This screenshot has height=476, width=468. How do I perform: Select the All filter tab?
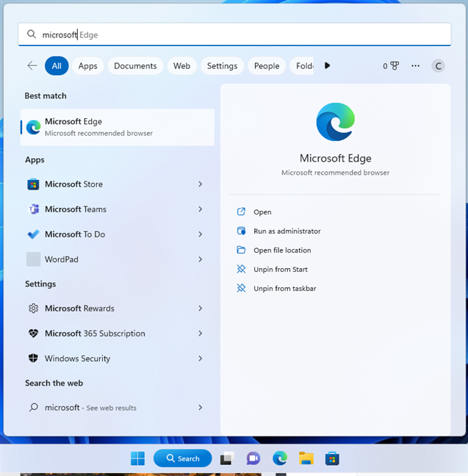57,66
